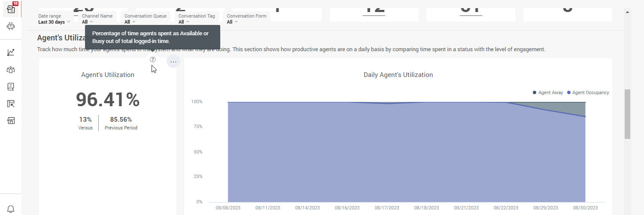Open the document scroll sidebar icon

tap(11, 87)
